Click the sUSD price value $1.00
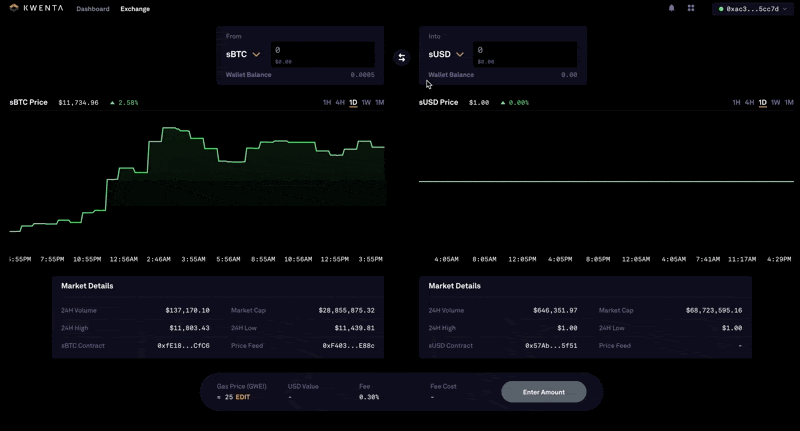 pyautogui.click(x=479, y=103)
